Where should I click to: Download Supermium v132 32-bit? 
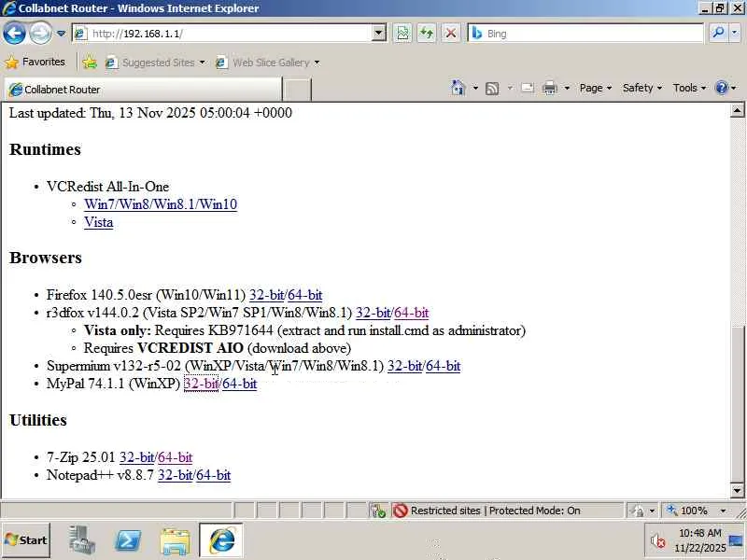pyautogui.click(x=405, y=366)
